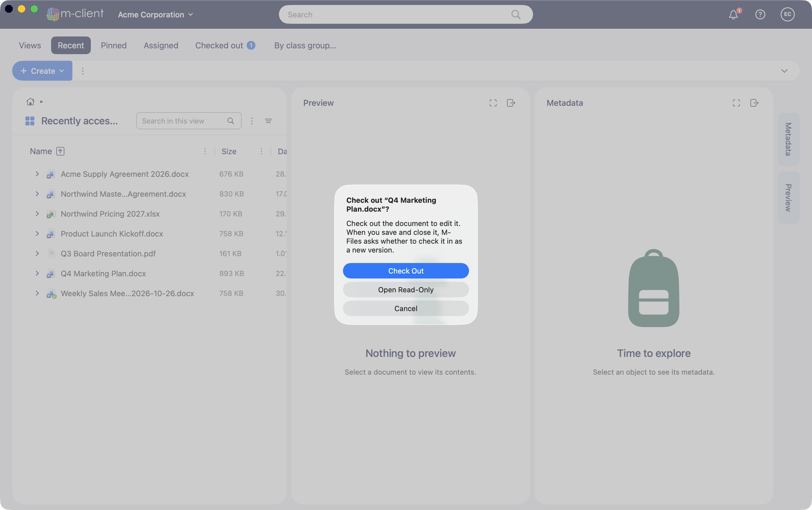Open the vertical Metadata side tab
The width and height of the screenshot is (812, 510).
coord(788,139)
